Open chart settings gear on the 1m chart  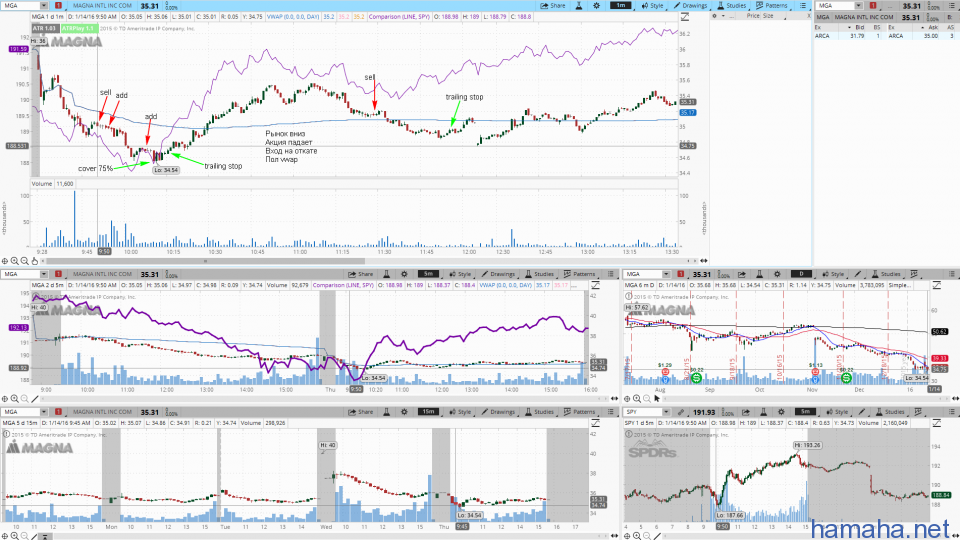pos(597,6)
